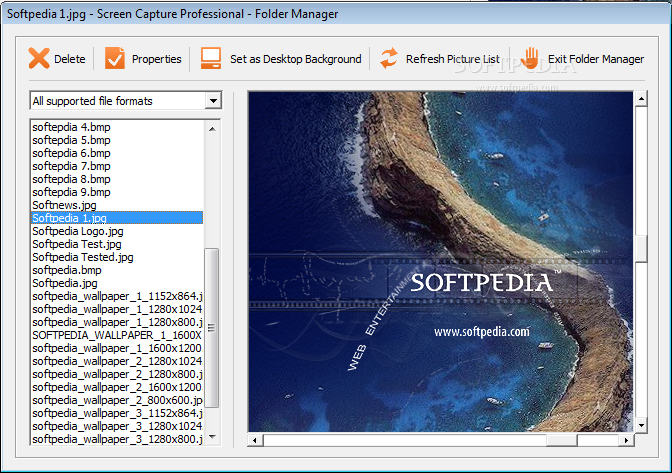Select softepdia 8.bmp in list
Screen dimensions: 672x473
[x=117, y=179]
